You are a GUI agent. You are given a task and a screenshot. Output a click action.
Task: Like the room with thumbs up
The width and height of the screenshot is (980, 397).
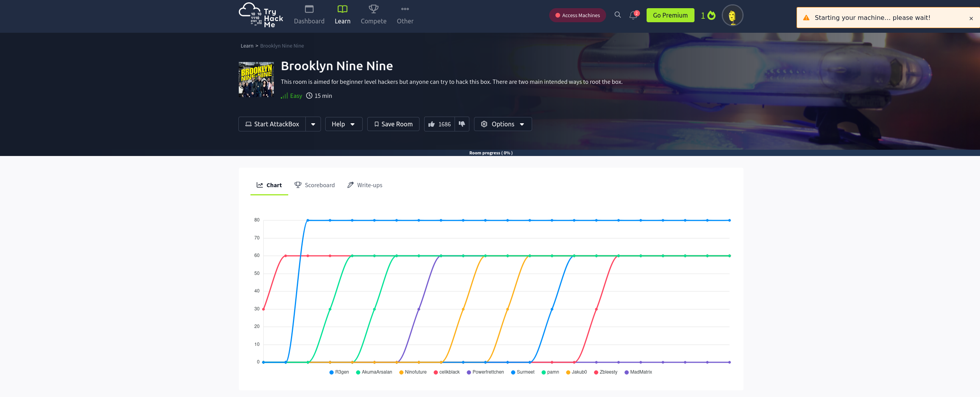[x=439, y=124]
